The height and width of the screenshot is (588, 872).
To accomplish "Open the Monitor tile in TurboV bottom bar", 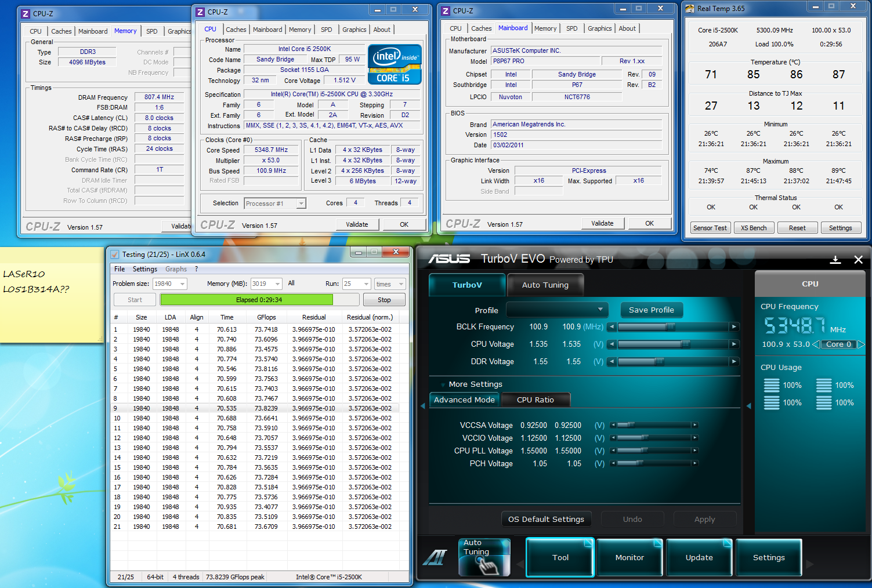I will pos(629,558).
